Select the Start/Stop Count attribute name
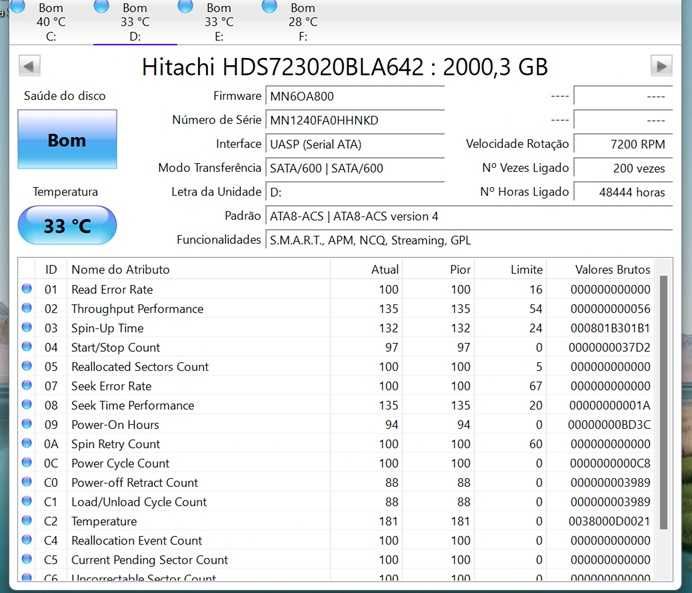692x593 pixels. click(x=115, y=348)
